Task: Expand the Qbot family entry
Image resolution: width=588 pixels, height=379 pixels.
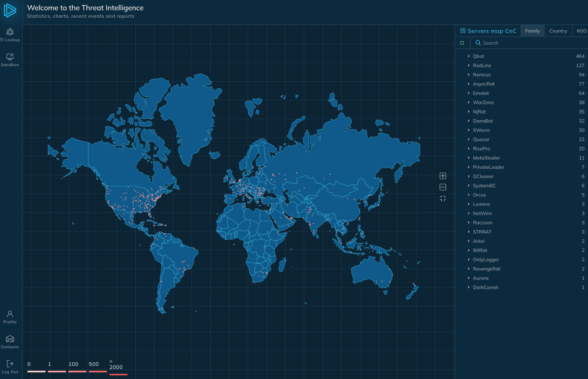Action: pyautogui.click(x=469, y=56)
